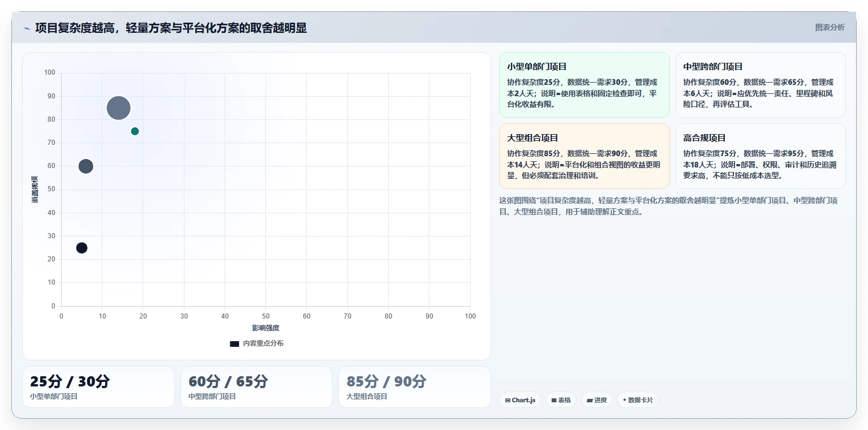The image size is (868, 430).
Task: Click the icon inside the 进度 chip
Action: 590,400
